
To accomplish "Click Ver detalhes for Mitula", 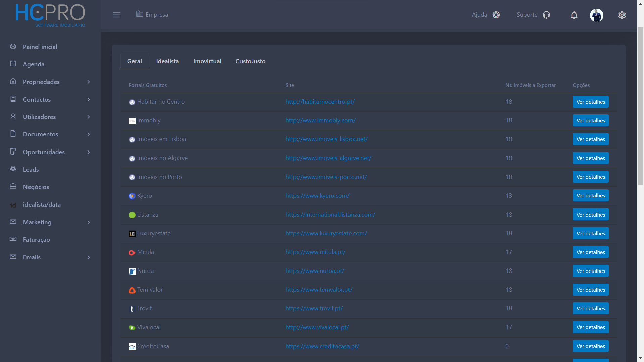I will (x=590, y=252).
